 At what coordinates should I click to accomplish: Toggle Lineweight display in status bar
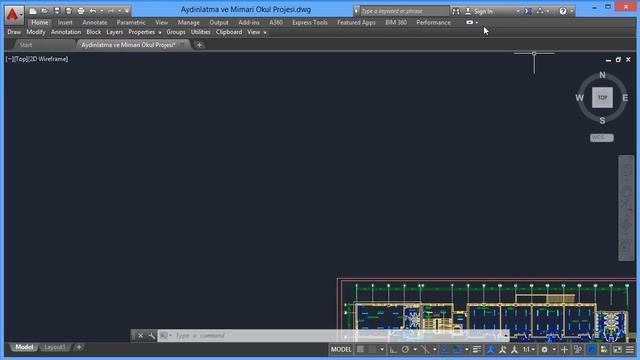coord(477,349)
